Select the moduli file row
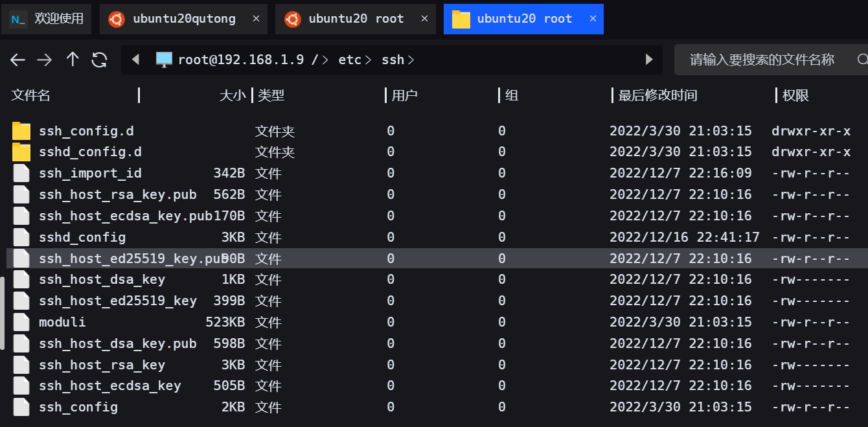868x427 pixels. [62, 322]
